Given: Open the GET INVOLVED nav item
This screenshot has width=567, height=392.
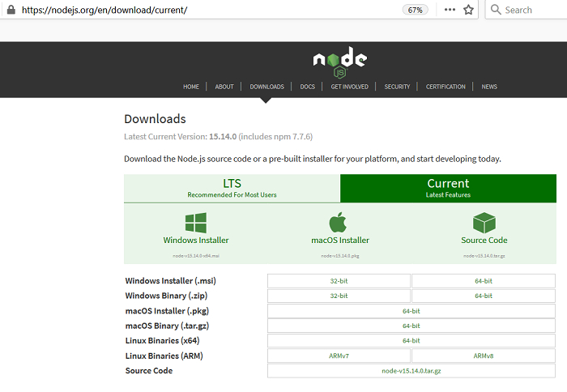Looking at the screenshot, I should pos(349,87).
